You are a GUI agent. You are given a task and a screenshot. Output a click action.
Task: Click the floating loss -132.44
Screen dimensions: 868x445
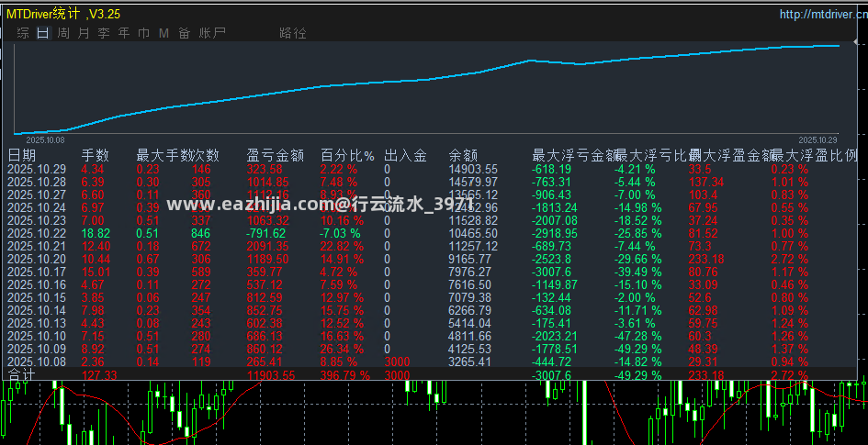552,297
